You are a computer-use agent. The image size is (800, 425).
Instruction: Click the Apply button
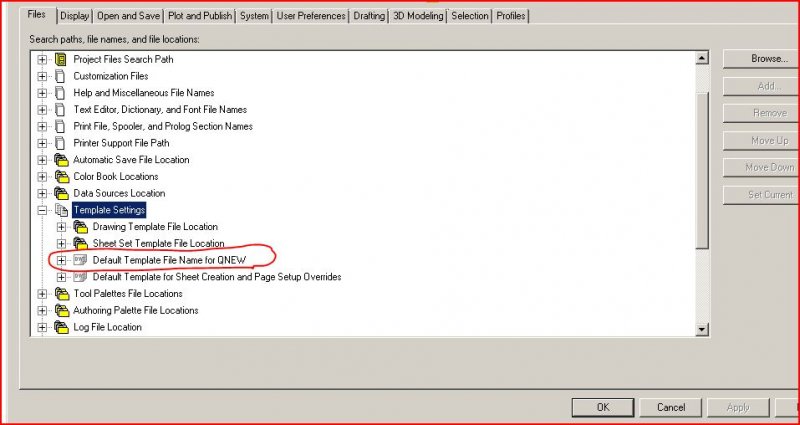(738, 408)
